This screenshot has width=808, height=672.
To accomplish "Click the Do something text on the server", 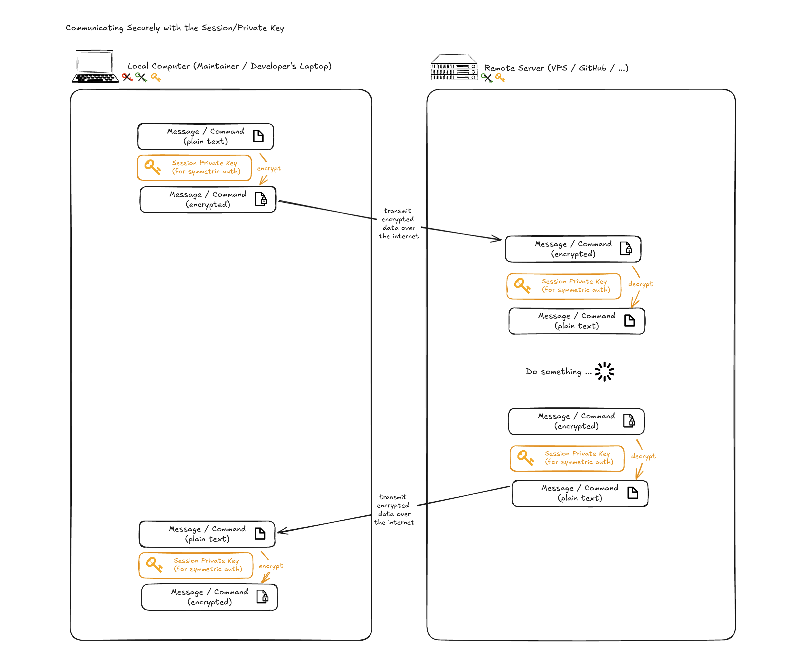I will (554, 372).
